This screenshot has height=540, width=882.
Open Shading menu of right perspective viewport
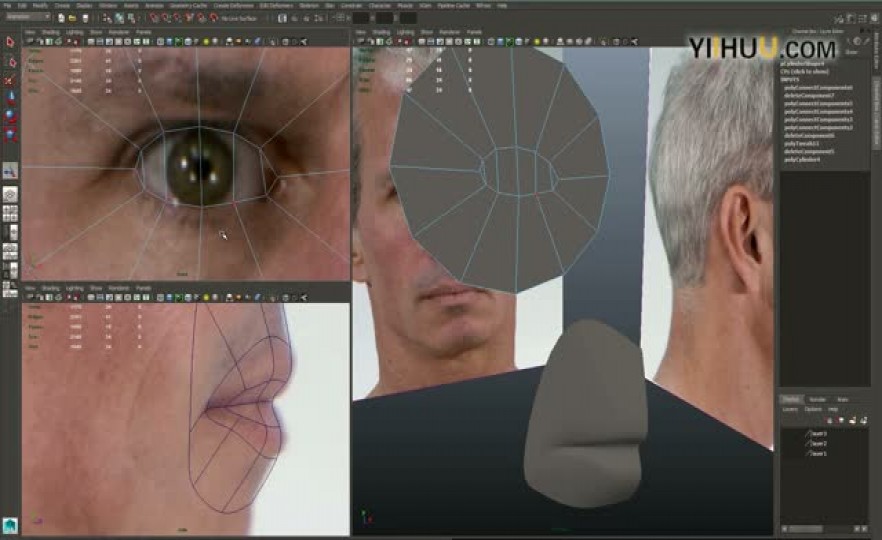tap(381, 32)
